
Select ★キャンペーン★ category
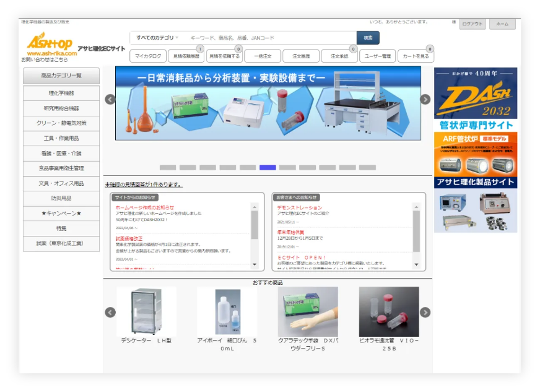tap(61, 213)
